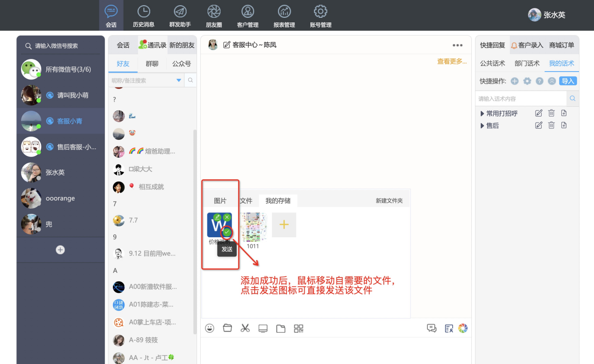The image size is (594, 364).
Task: Click the search icon in contacts search box
Action: coord(191,80)
